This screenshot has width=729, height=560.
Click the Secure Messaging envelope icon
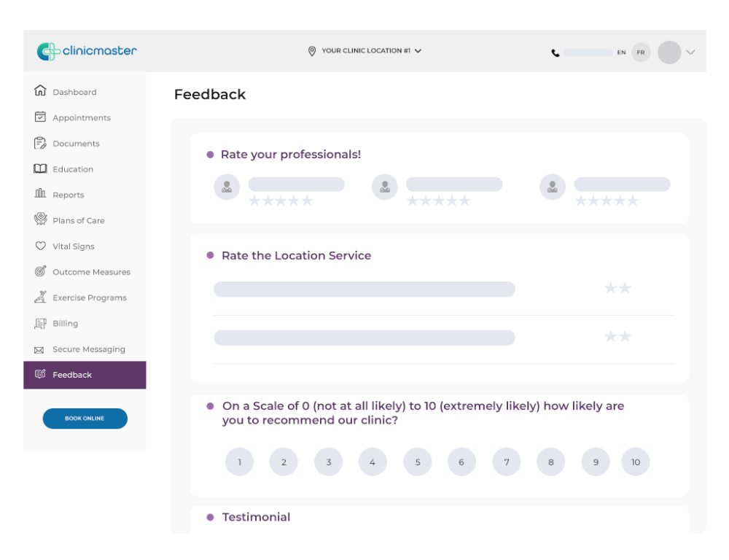pos(42,349)
